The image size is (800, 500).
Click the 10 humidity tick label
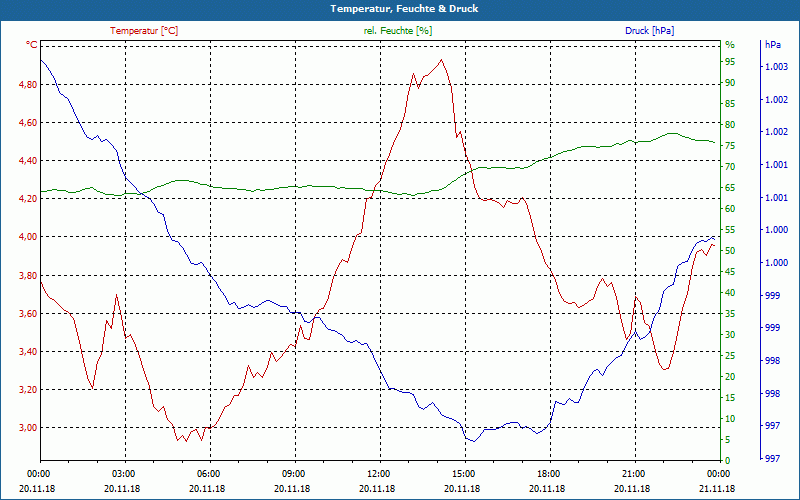(x=730, y=419)
